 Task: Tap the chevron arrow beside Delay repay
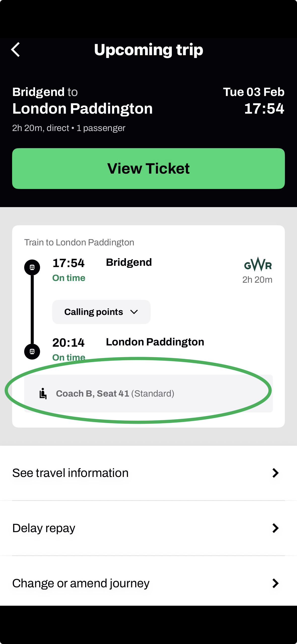275,528
